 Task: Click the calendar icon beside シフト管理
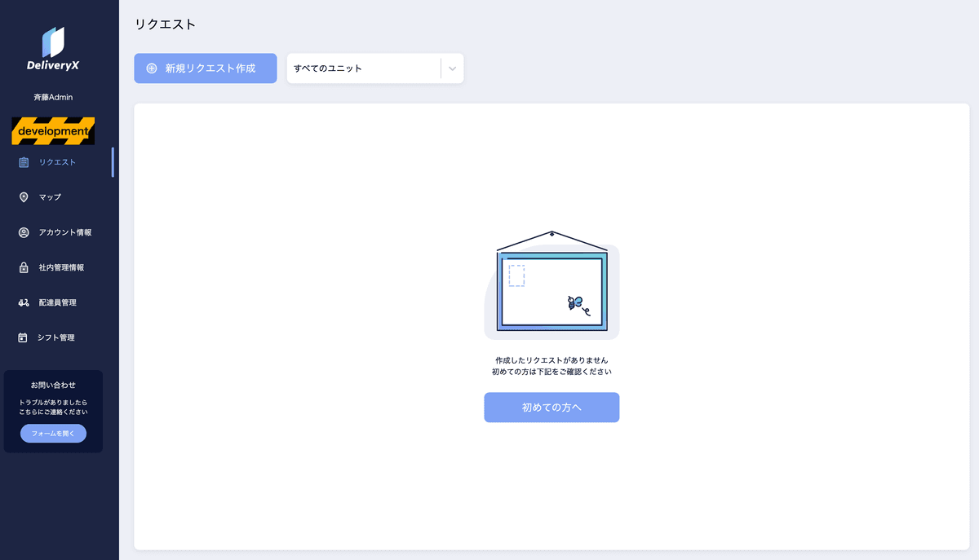tap(24, 337)
